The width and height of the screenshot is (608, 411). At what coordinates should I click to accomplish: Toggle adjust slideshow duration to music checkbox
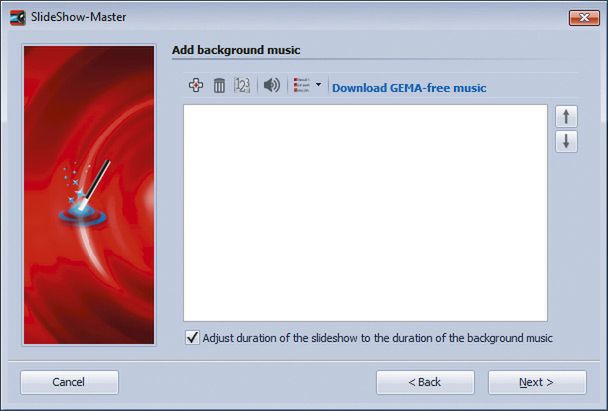pyautogui.click(x=192, y=338)
